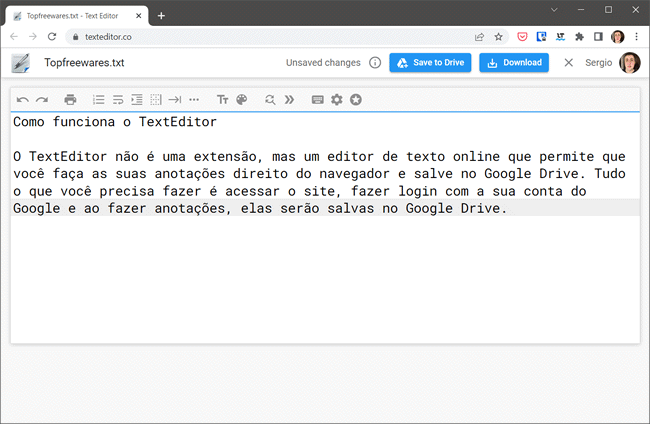Click the indent text icon
The width and height of the screenshot is (650, 424).
(x=137, y=100)
